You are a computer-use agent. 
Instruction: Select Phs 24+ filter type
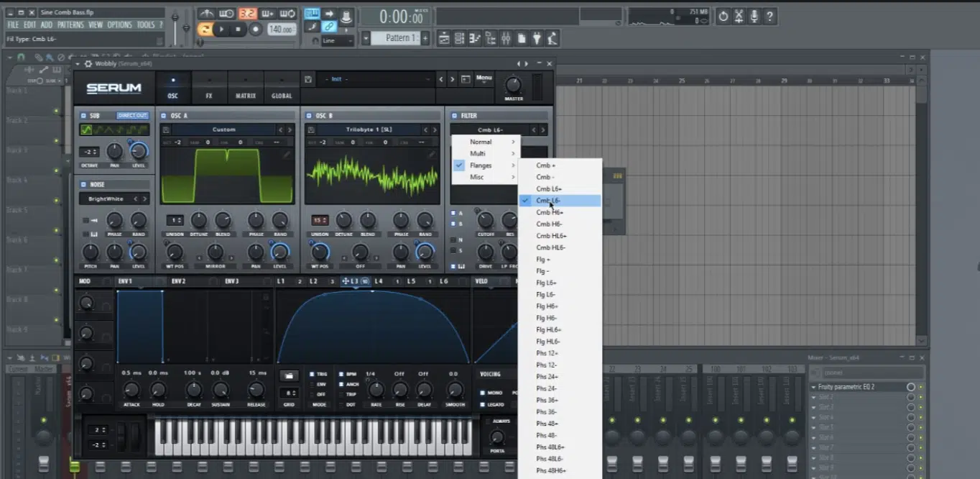pos(560,376)
